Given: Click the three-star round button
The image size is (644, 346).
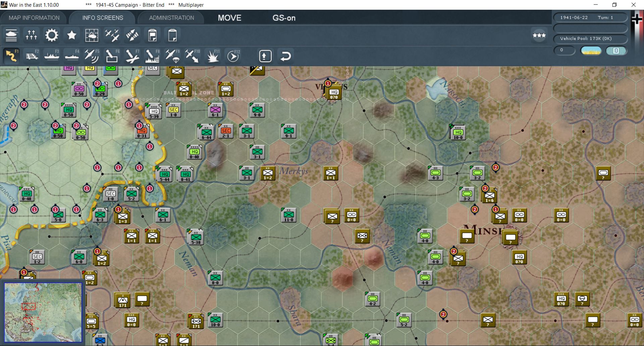Looking at the screenshot, I should click(539, 35).
